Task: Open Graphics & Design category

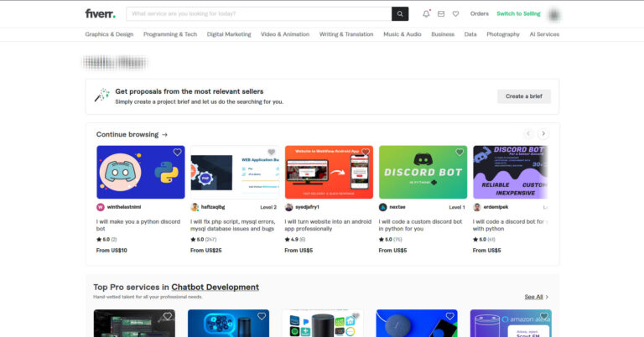Action: [109, 34]
